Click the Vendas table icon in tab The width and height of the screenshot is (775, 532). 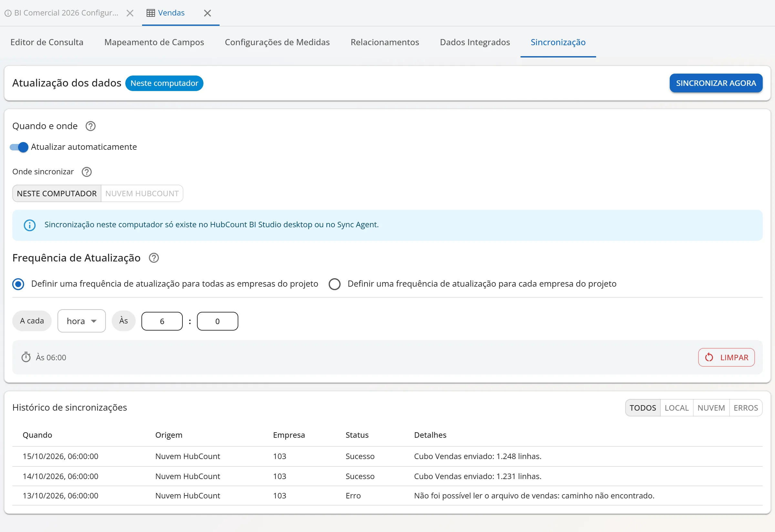[151, 13]
